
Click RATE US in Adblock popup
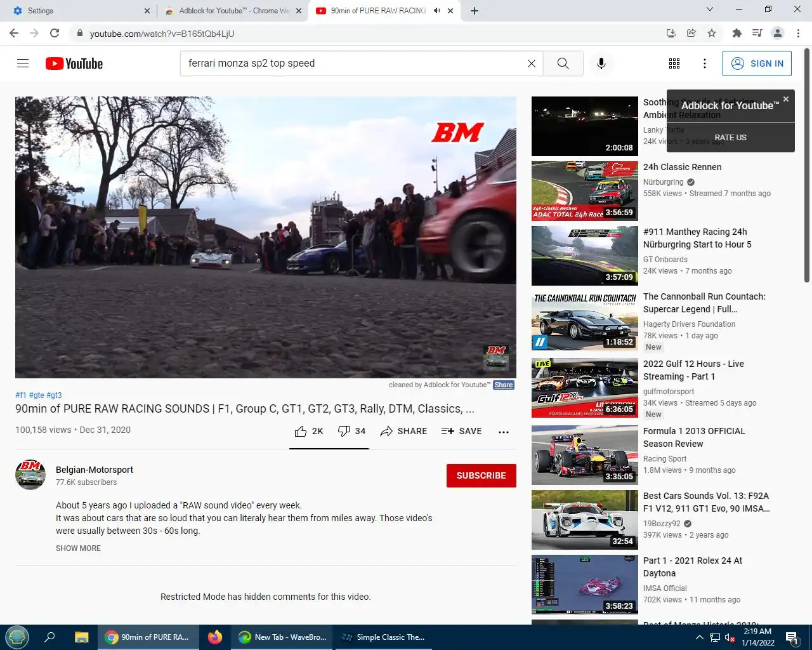(731, 138)
